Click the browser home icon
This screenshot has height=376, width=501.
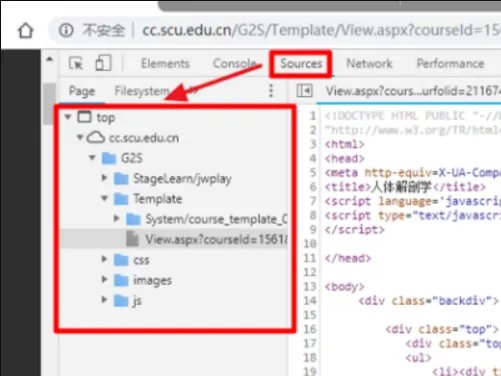pyautogui.click(x=26, y=31)
